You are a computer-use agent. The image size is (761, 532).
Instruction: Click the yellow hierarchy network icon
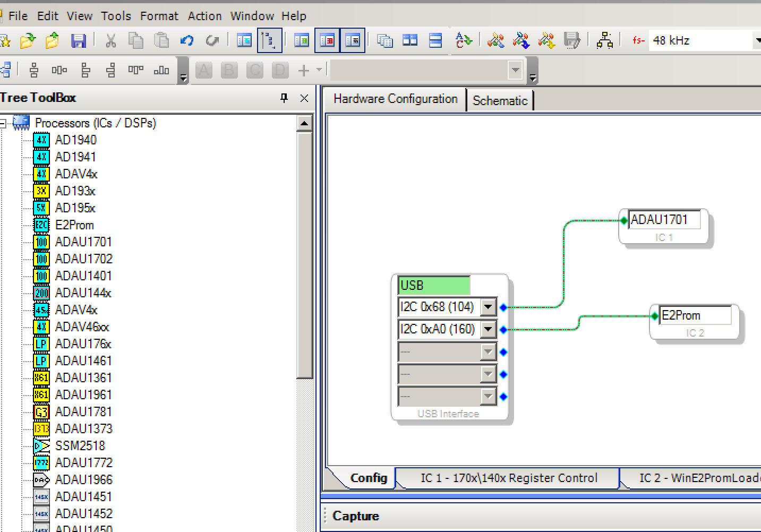604,40
